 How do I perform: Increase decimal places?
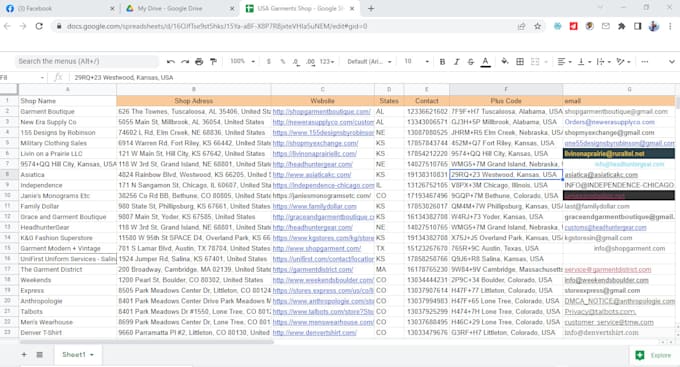click(310, 62)
